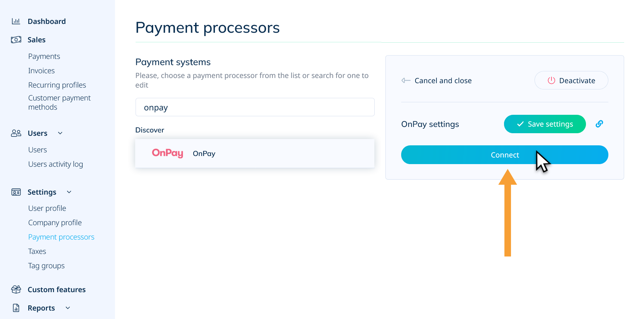Image resolution: width=644 pixels, height=319 pixels.
Task: Click the payment processor search field
Action: [x=255, y=107]
